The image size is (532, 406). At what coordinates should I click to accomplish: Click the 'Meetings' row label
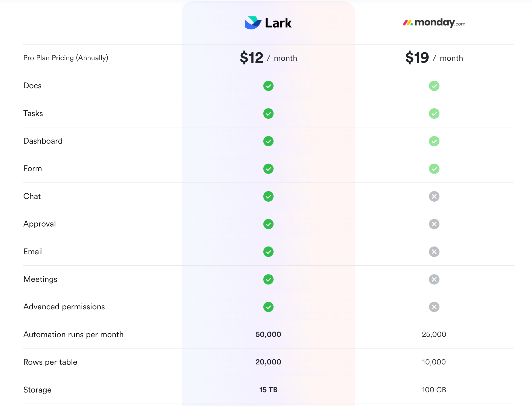pyautogui.click(x=40, y=279)
